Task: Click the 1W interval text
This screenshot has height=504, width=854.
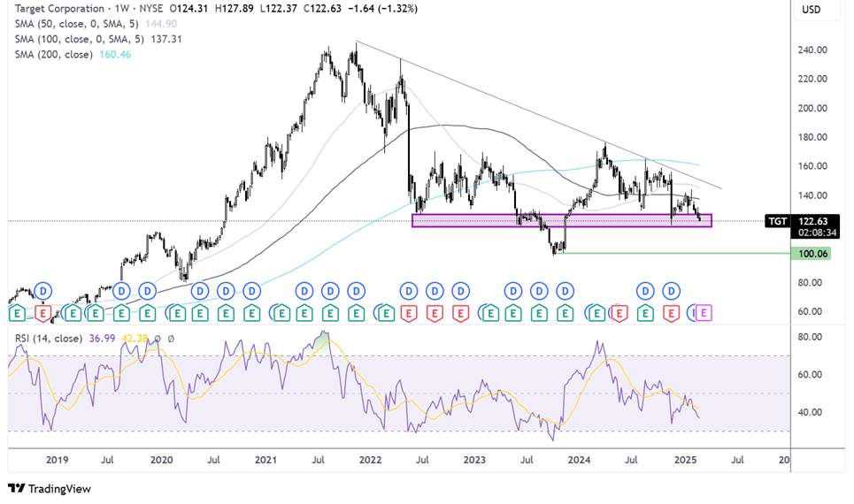Action: pos(121,8)
